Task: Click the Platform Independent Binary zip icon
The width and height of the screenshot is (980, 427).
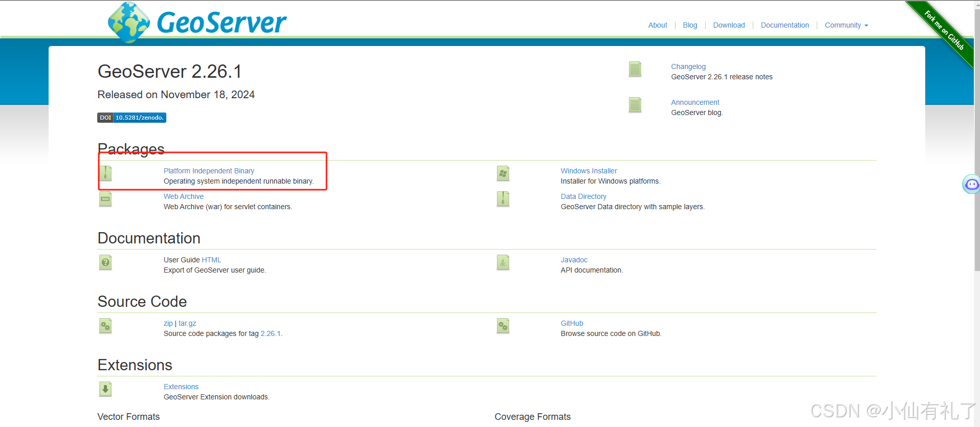Action: click(x=105, y=173)
